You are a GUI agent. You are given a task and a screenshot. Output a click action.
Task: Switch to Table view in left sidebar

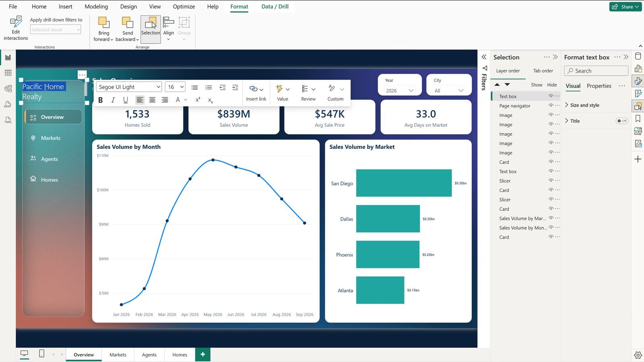point(8,73)
